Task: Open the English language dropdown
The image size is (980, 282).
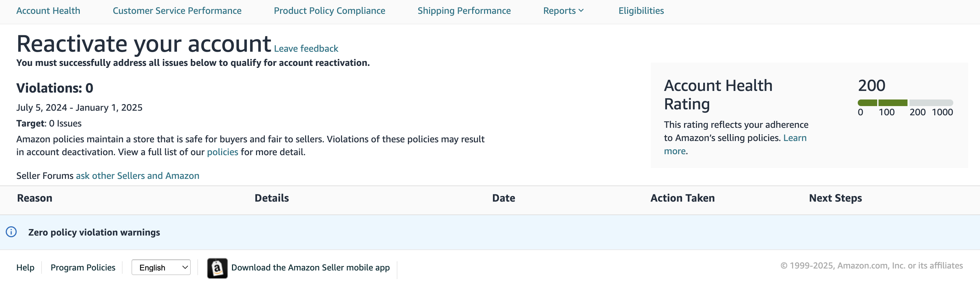Action: coord(161,267)
